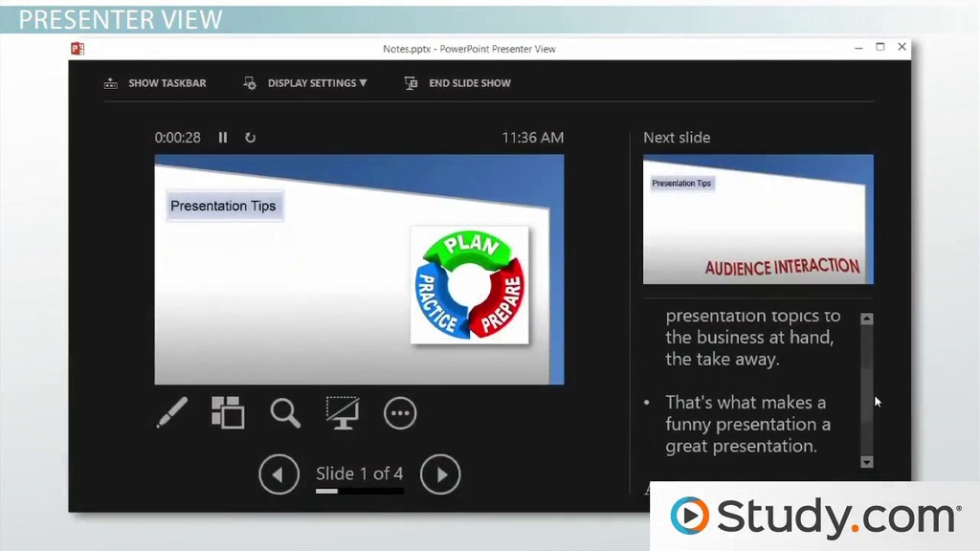Select the pen and laser pointer tool
The height and width of the screenshot is (551, 980).
point(172,412)
